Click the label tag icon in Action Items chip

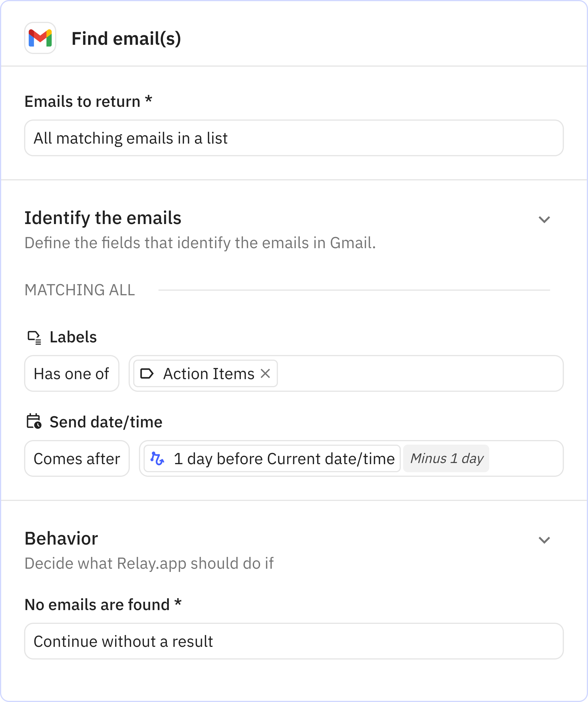(147, 373)
